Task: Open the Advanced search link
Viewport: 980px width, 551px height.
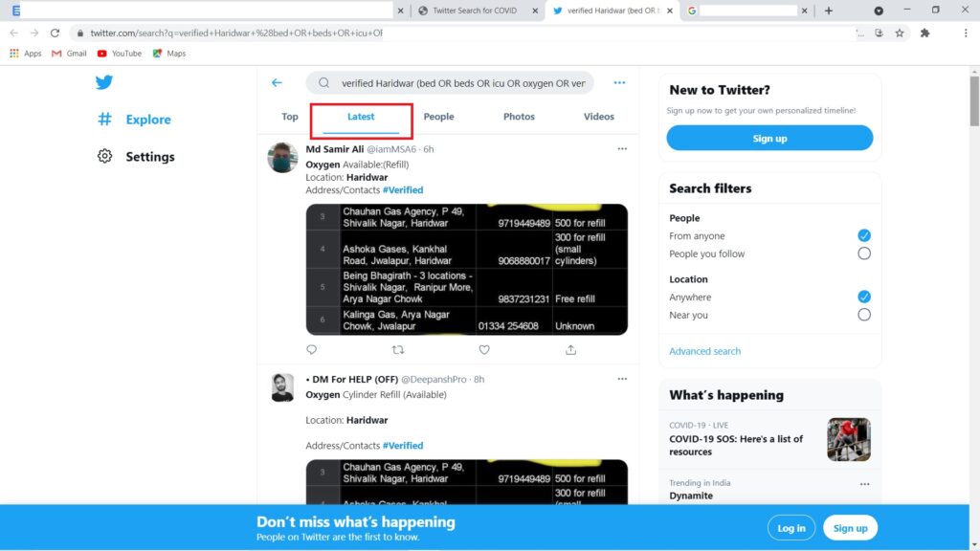Action: pyautogui.click(x=704, y=351)
